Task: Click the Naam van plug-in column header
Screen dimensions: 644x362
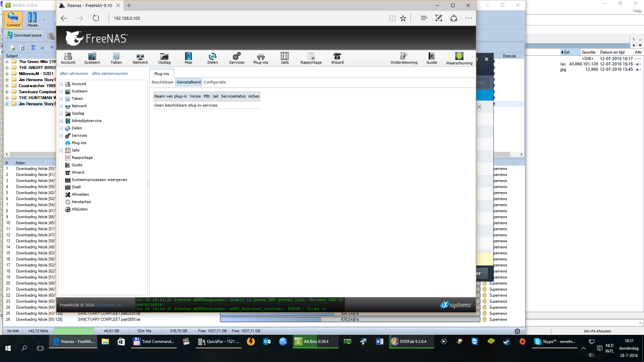Action: coord(170,96)
